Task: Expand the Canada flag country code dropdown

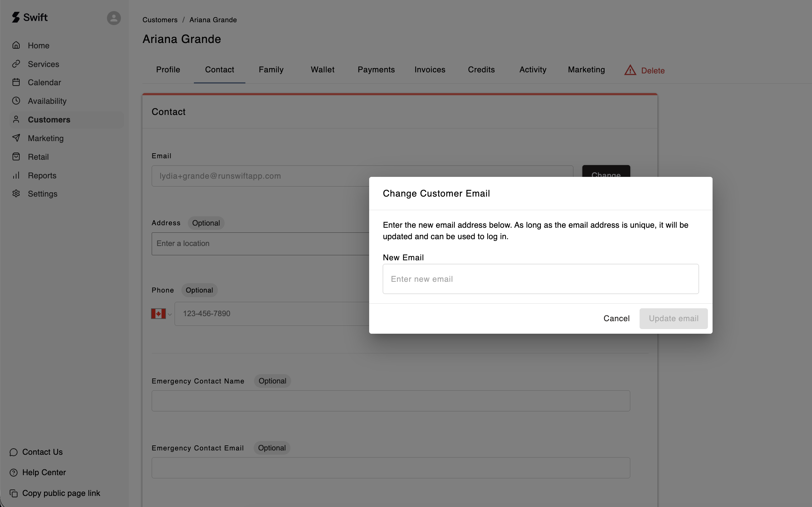Action: tap(161, 314)
